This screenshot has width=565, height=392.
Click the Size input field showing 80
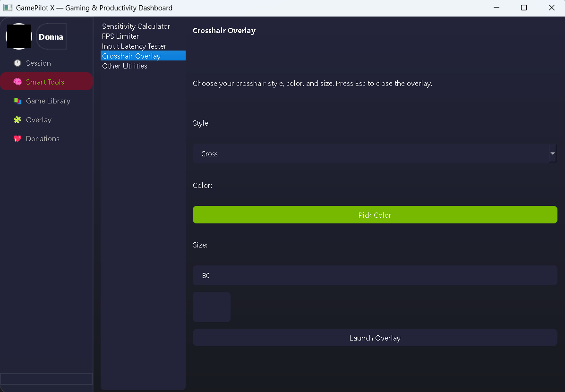[375, 275]
